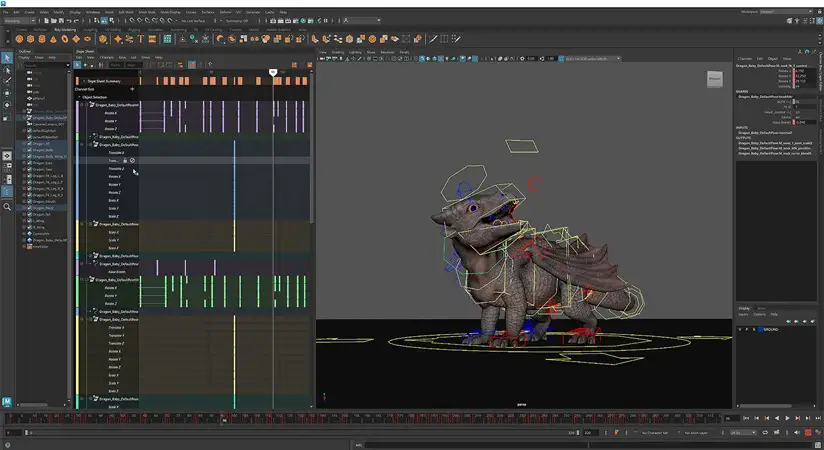Click the magnifier search icon in left sidebar
Screen dimensions: 824x450
coord(7,207)
